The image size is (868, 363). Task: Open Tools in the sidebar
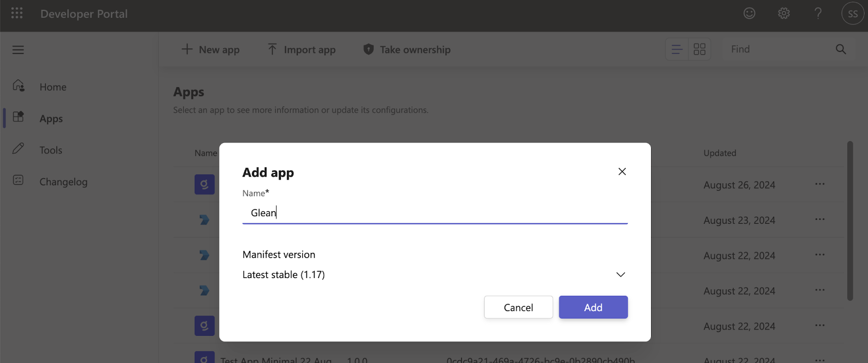[x=50, y=151]
